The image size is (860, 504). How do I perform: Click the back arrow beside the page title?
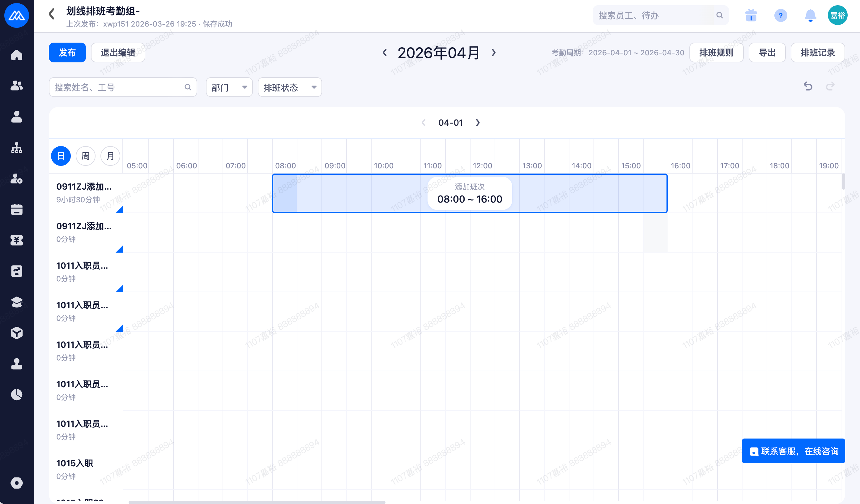point(52,14)
